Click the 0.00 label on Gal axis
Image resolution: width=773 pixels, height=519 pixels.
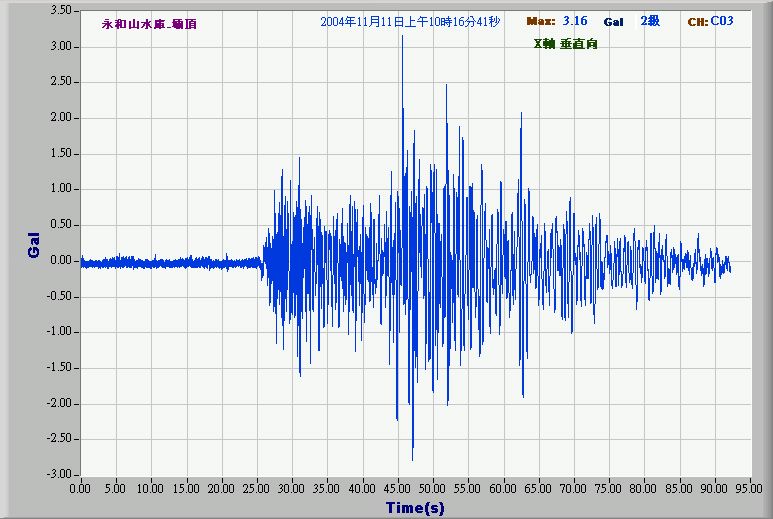coord(62,260)
